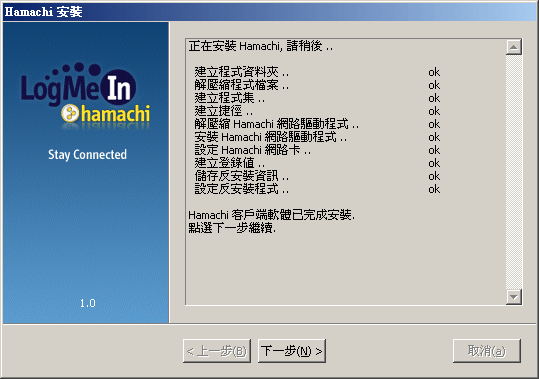The height and width of the screenshot is (379, 539).
Task: Click the ok status beside 設定反安裝程式
Action: click(434, 189)
